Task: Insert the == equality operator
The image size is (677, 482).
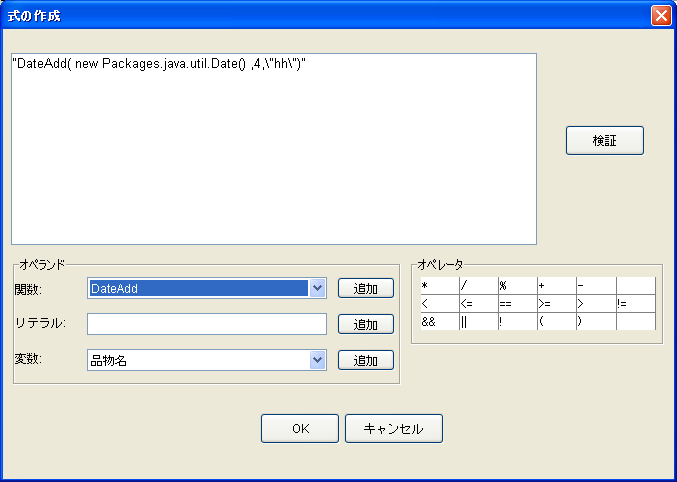Action: point(518,304)
